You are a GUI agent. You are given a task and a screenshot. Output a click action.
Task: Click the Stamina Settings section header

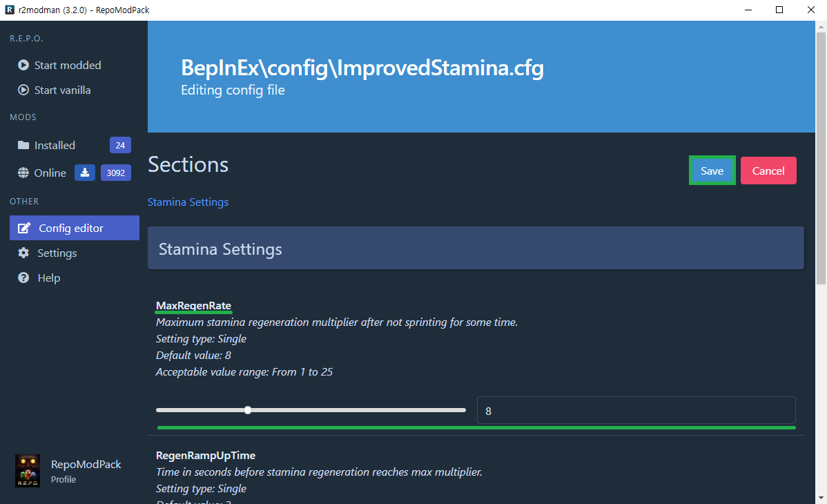click(x=476, y=249)
